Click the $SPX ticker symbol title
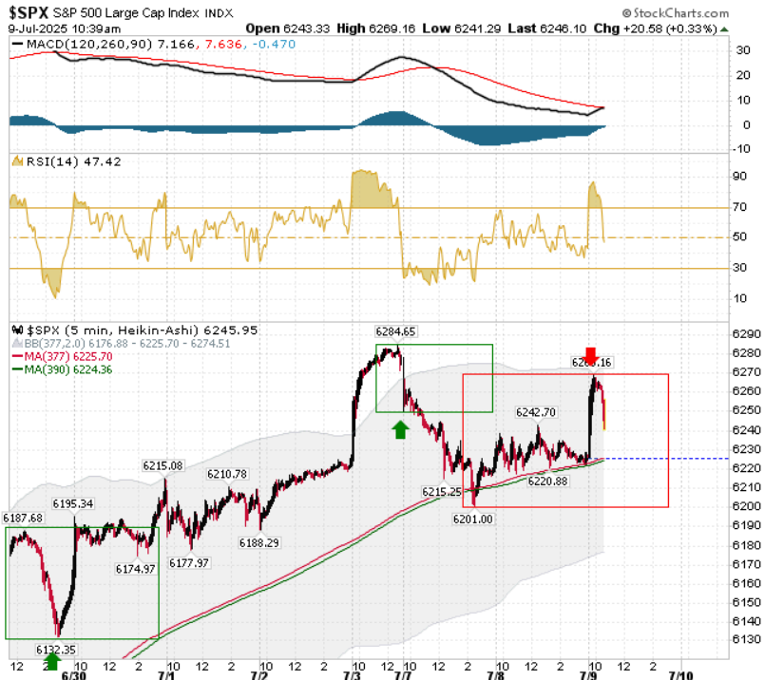This screenshot has width=784, height=680. (x=29, y=12)
